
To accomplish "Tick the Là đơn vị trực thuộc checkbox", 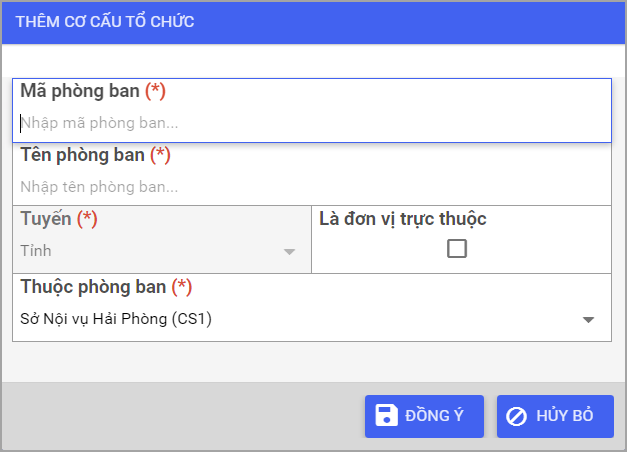I will (457, 249).
